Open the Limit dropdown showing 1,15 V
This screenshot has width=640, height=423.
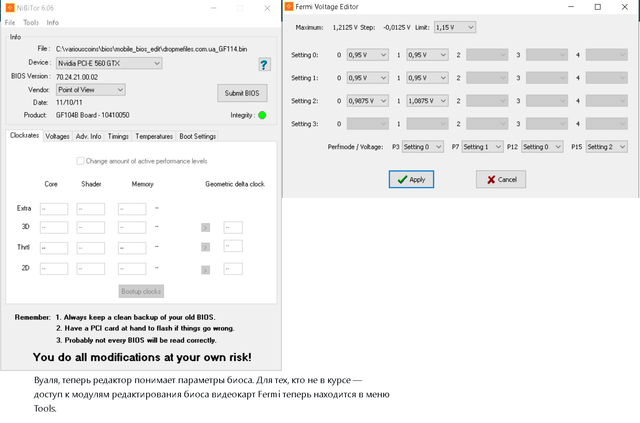455,27
